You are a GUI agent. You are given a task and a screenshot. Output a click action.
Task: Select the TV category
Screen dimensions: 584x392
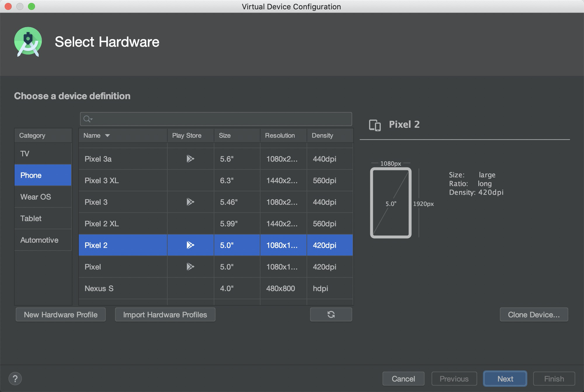point(43,153)
